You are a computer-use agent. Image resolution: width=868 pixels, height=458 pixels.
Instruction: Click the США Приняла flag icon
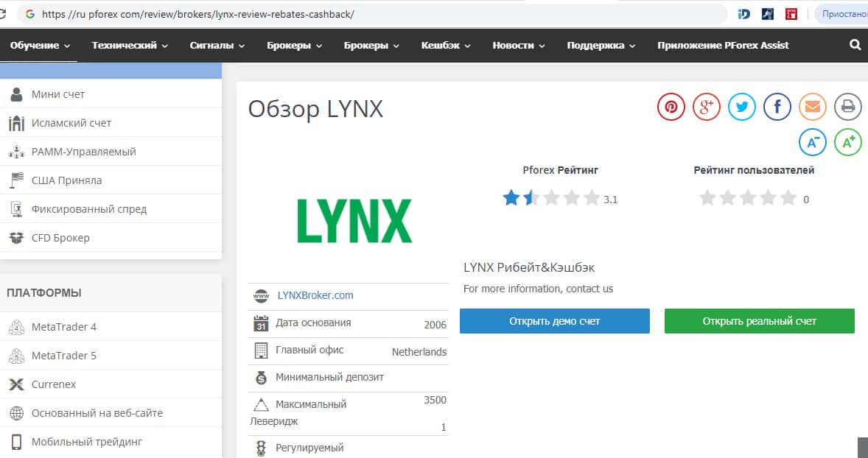pyautogui.click(x=17, y=180)
